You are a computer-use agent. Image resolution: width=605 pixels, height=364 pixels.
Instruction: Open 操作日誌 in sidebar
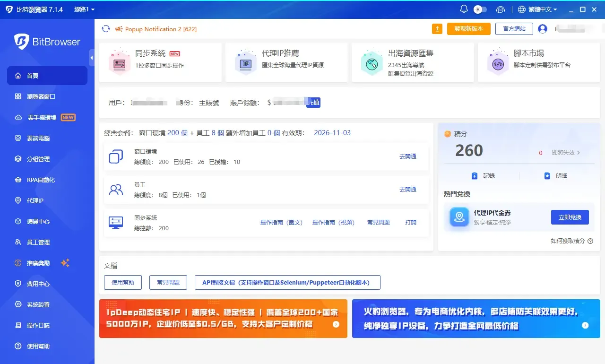(47, 325)
